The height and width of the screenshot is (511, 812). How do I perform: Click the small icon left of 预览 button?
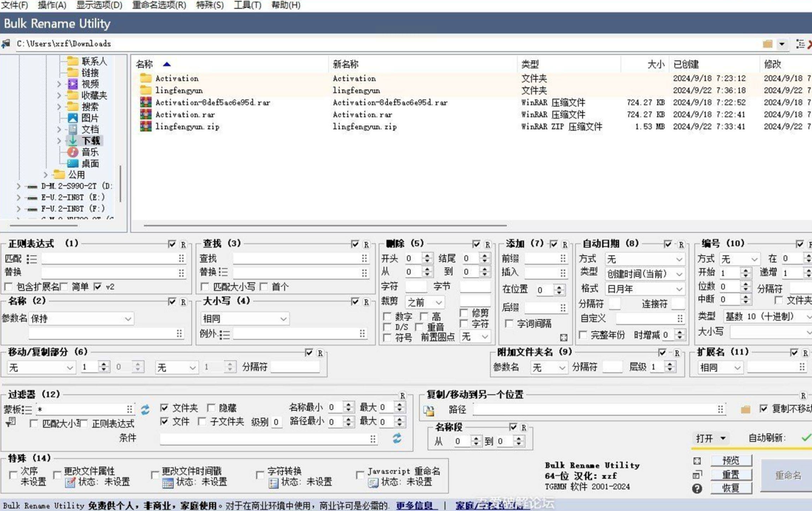point(697,461)
